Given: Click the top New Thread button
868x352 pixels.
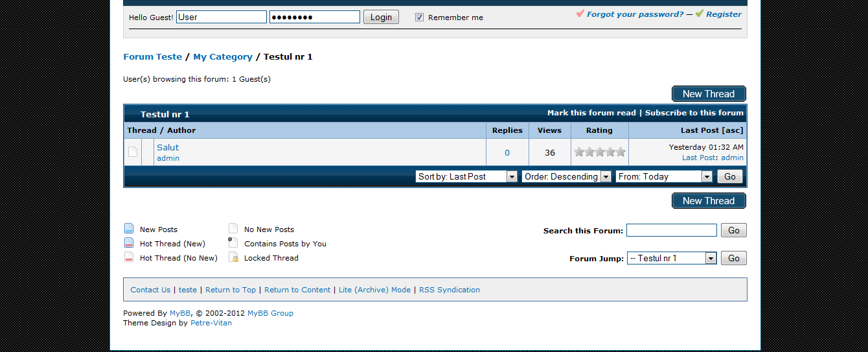Looking at the screenshot, I should pyautogui.click(x=709, y=94).
